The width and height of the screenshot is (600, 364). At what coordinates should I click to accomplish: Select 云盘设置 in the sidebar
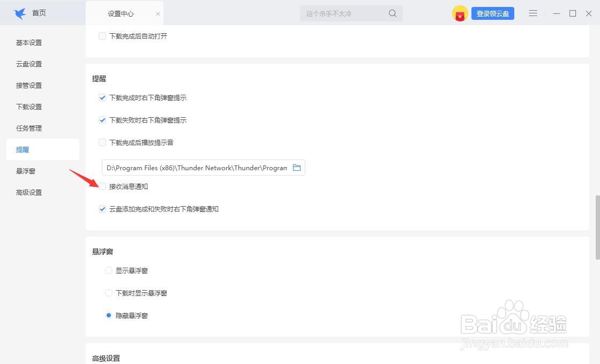[x=29, y=64]
